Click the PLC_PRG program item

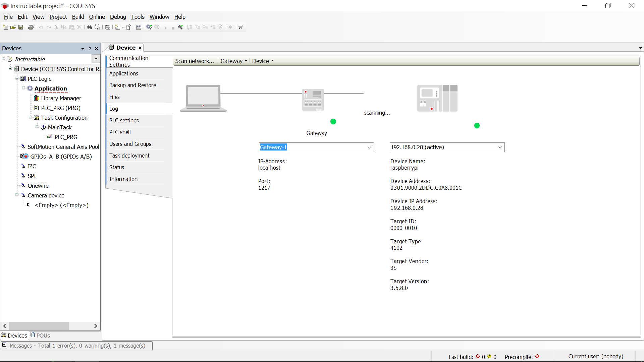click(61, 108)
